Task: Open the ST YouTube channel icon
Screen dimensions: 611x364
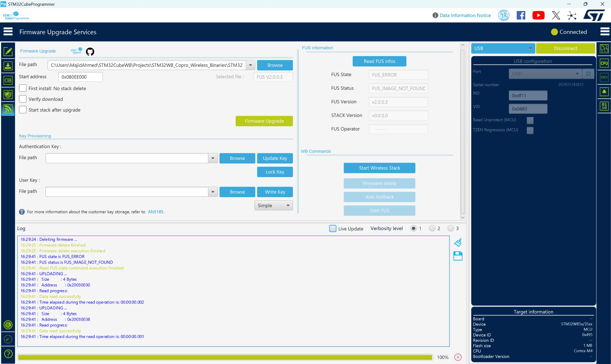Action: coord(538,16)
